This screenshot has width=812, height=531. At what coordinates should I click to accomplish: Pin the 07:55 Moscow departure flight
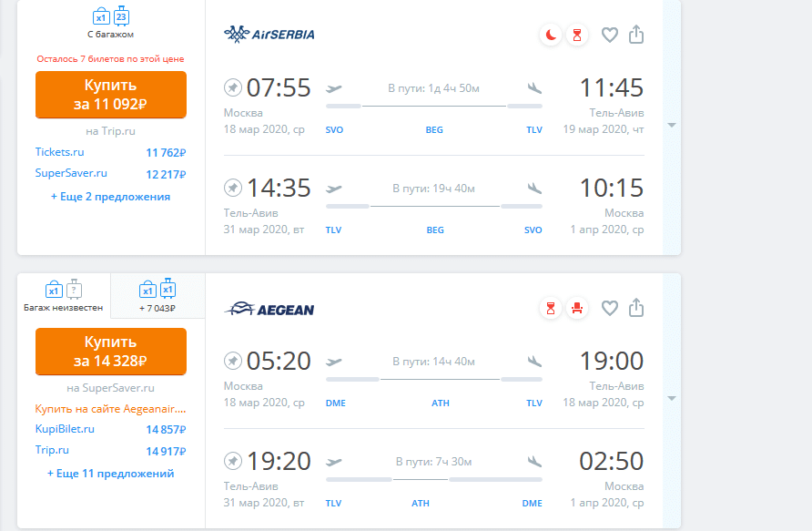pyautogui.click(x=232, y=87)
